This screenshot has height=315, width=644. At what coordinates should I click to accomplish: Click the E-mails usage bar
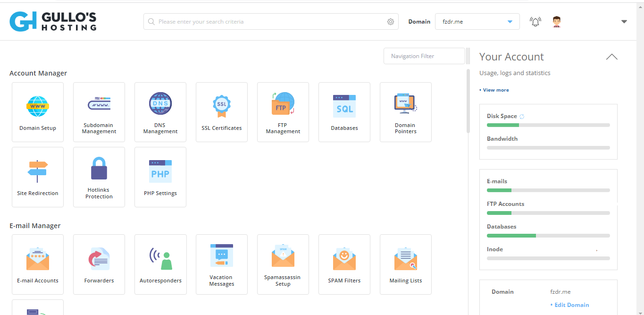[548, 190]
